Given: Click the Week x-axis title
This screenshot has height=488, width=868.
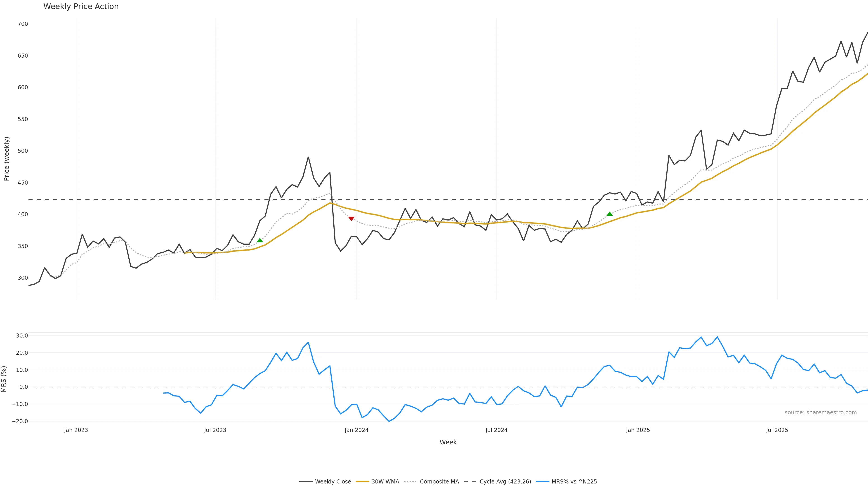Looking at the screenshot, I should (x=448, y=442).
